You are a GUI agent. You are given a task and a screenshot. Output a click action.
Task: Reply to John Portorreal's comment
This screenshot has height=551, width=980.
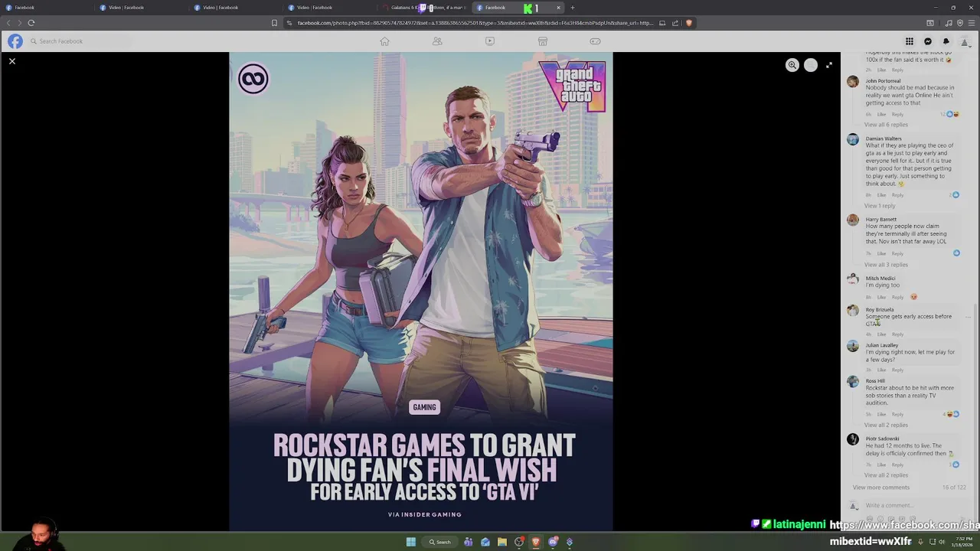point(897,114)
